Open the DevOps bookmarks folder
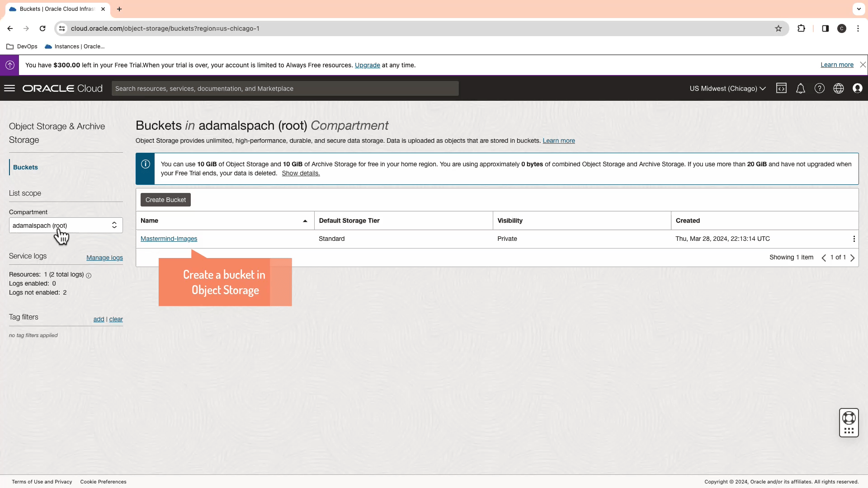This screenshot has height=488, width=868. point(21,46)
